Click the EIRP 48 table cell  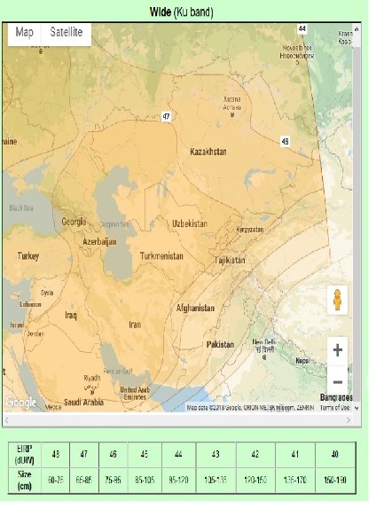pyautogui.click(x=56, y=454)
